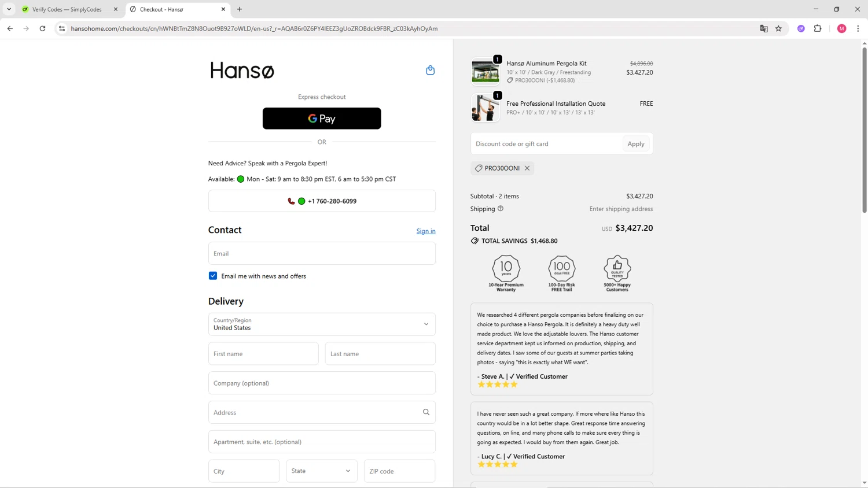Click the browser forward arrow
The height and width of the screenshot is (488, 868).
click(26, 28)
